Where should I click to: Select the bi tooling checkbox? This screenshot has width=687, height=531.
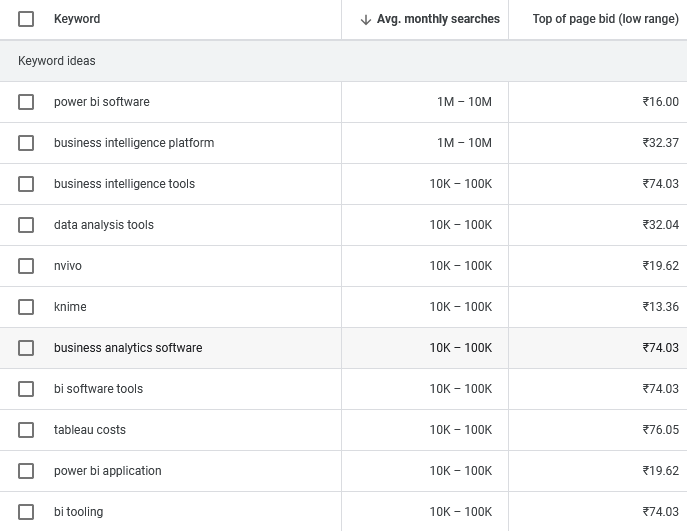(26, 512)
